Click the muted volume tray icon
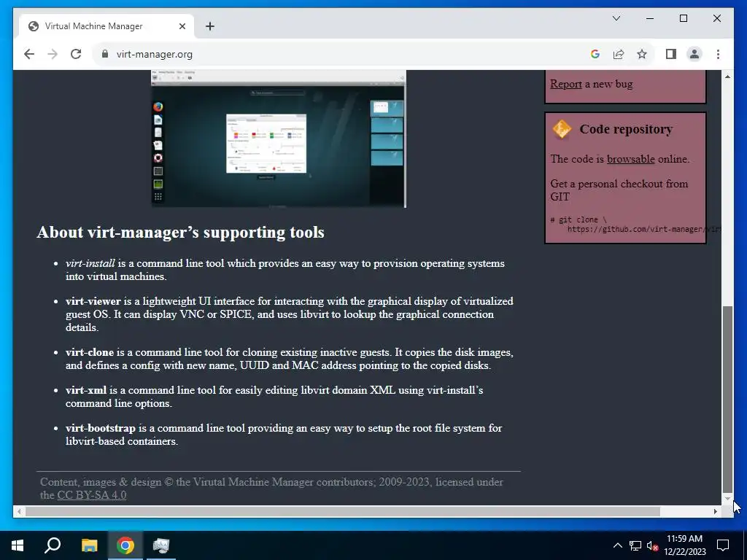The width and height of the screenshot is (747, 560). click(653, 545)
